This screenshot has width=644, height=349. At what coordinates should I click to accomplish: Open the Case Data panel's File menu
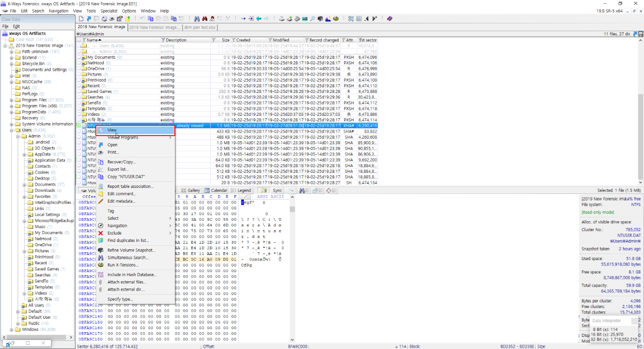6,26
